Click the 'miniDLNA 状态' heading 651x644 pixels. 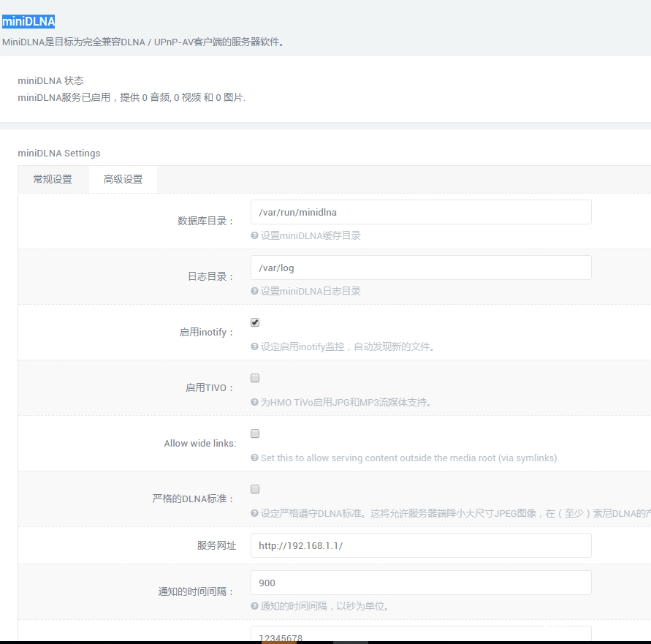pyautogui.click(x=50, y=80)
